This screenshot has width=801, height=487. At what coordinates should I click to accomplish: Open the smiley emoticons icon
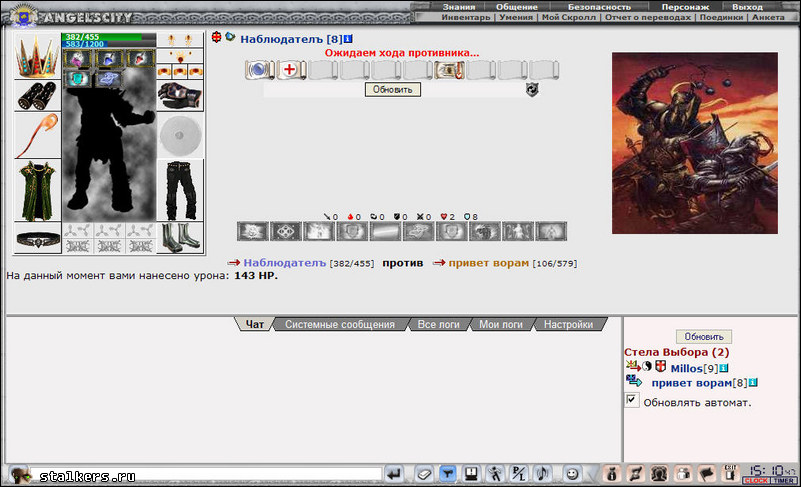[x=572, y=475]
